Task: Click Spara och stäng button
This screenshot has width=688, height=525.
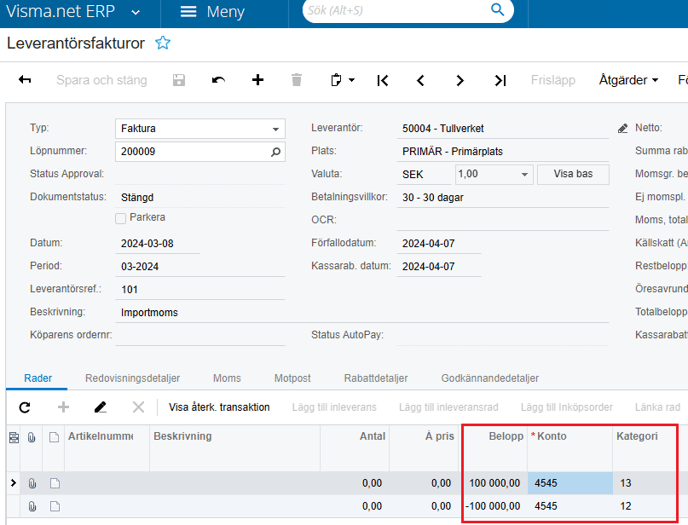Action: point(101,80)
